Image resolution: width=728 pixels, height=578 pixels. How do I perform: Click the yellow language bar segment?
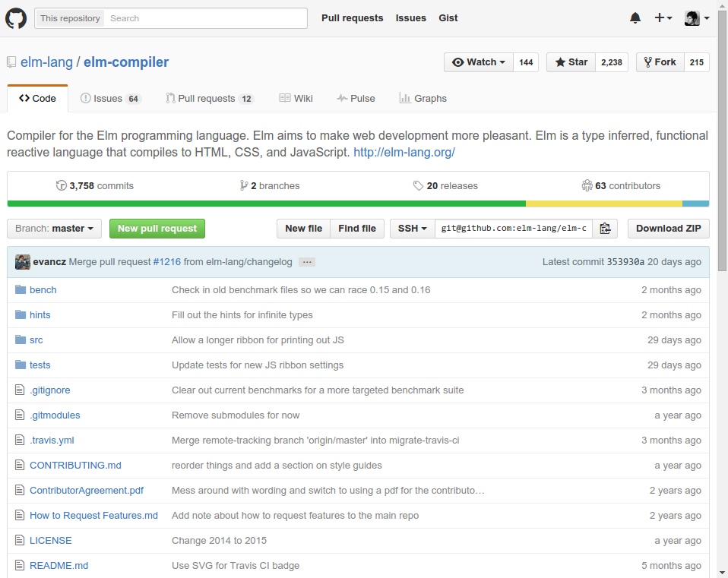604,204
